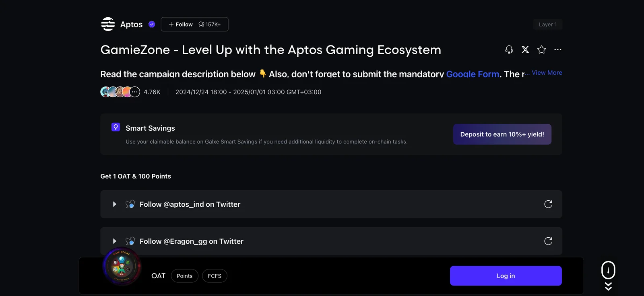Click the "Follow @Eragon_gg on Twitter" text

coord(192,241)
